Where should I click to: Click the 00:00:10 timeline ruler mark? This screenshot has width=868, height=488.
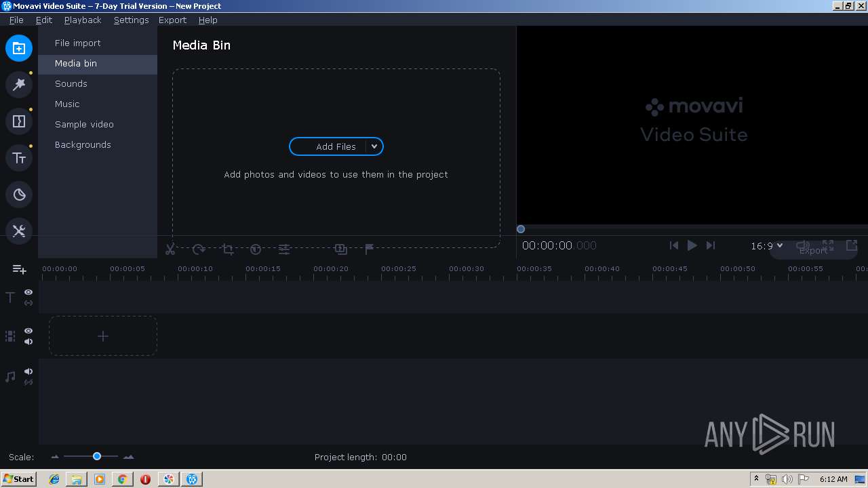point(195,269)
